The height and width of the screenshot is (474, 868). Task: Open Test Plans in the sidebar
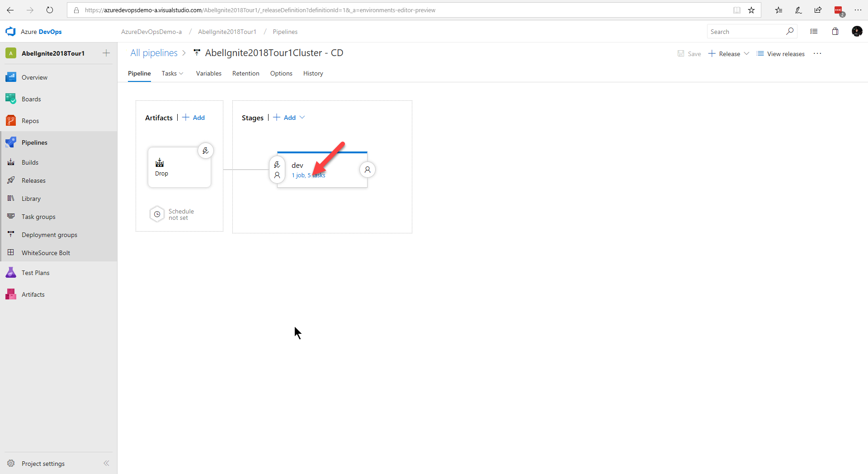tap(35, 273)
